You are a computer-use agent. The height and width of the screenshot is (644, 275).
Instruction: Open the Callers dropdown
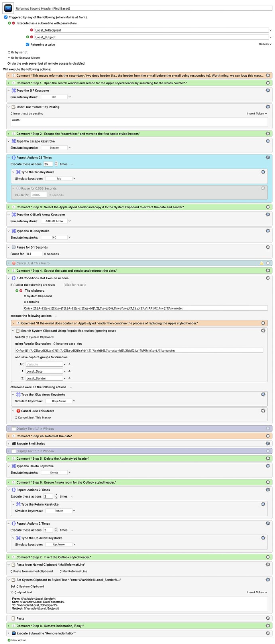click(265, 44)
